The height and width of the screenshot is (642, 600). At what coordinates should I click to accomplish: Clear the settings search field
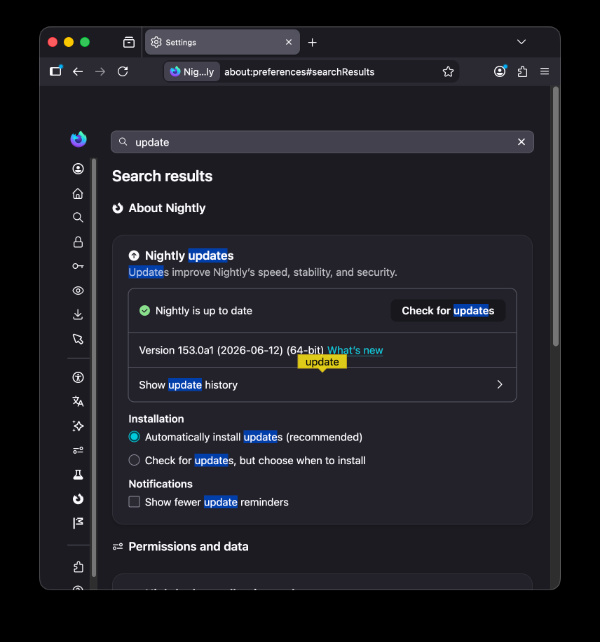tap(521, 142)
